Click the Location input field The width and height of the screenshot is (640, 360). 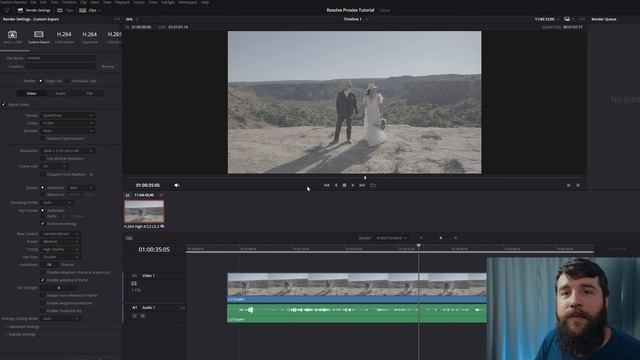pos(61,66)
